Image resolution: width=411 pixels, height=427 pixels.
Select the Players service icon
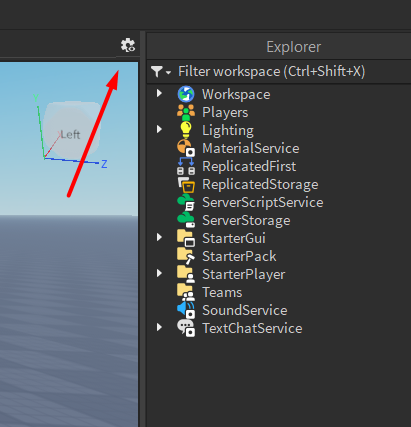click(x=186, y=112)
